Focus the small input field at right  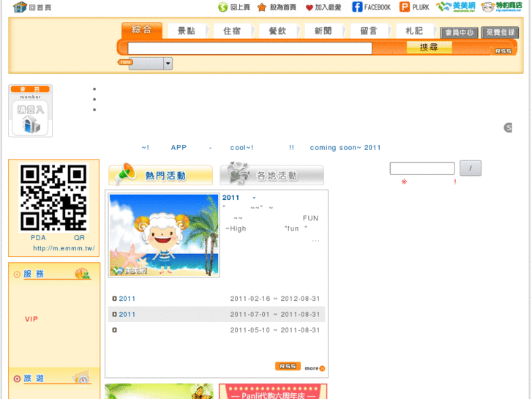click(x=422, y=168)
